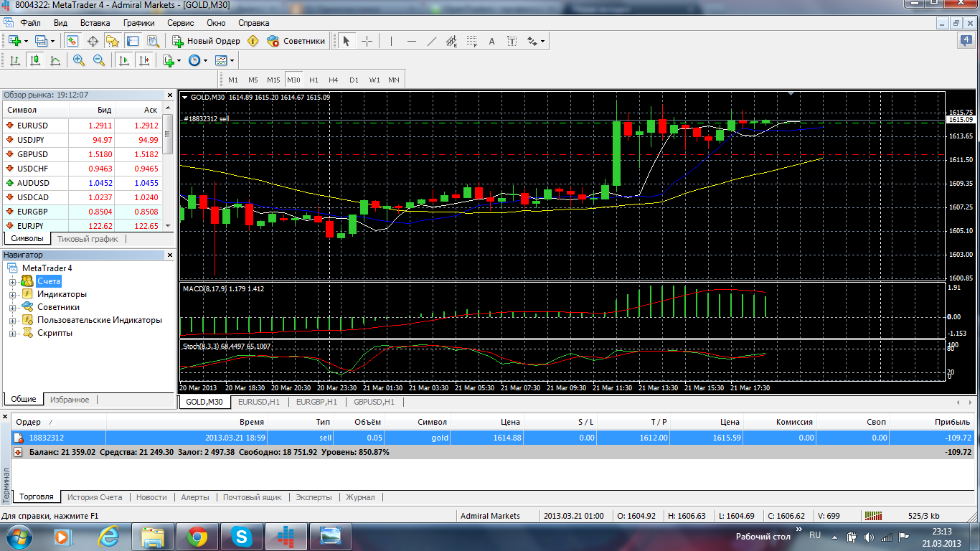The height and width of the screenshot is (551, 980).
Task: Click the Новый Ордер button
Action: tap(206, 41)
